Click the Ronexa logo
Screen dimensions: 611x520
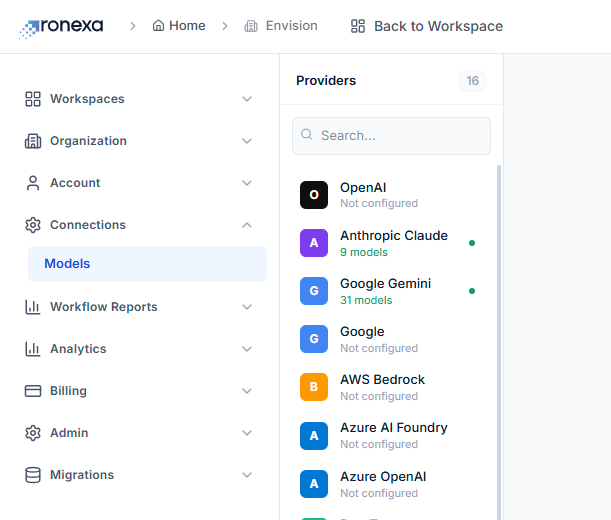[x=61, y=27]
